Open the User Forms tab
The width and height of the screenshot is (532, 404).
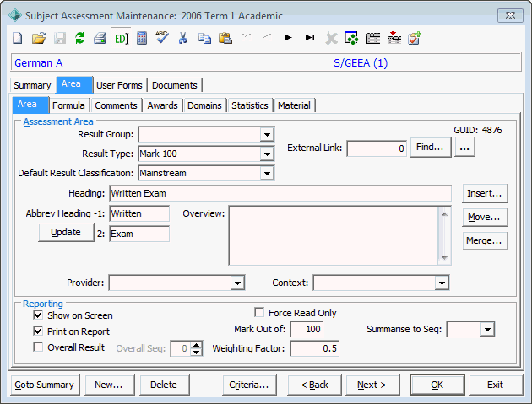pos(119,85)
